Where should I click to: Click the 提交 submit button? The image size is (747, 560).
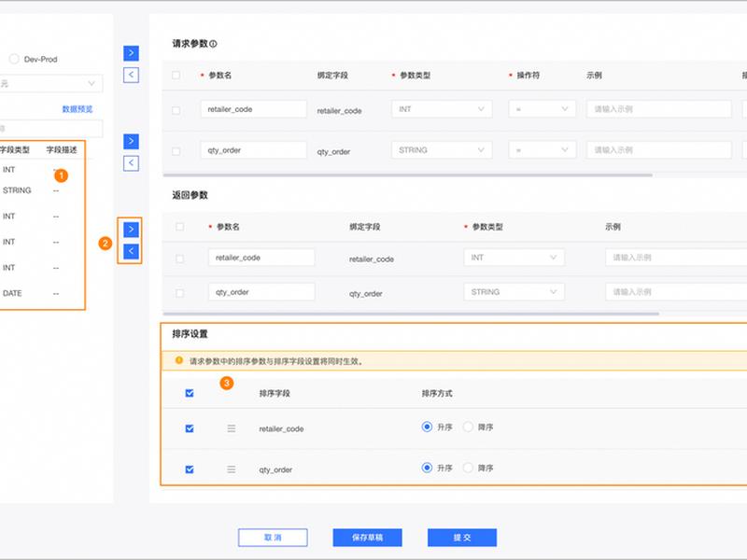[462, 538]
